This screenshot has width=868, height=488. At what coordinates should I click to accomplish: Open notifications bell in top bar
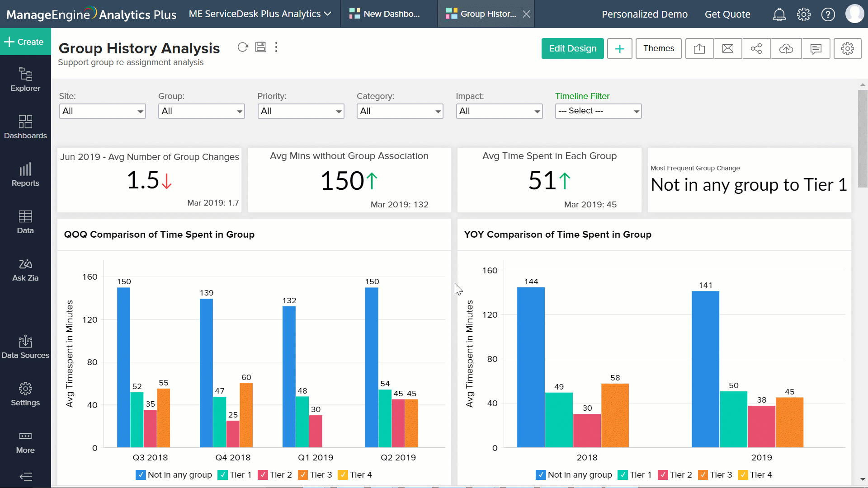(779, 14)
